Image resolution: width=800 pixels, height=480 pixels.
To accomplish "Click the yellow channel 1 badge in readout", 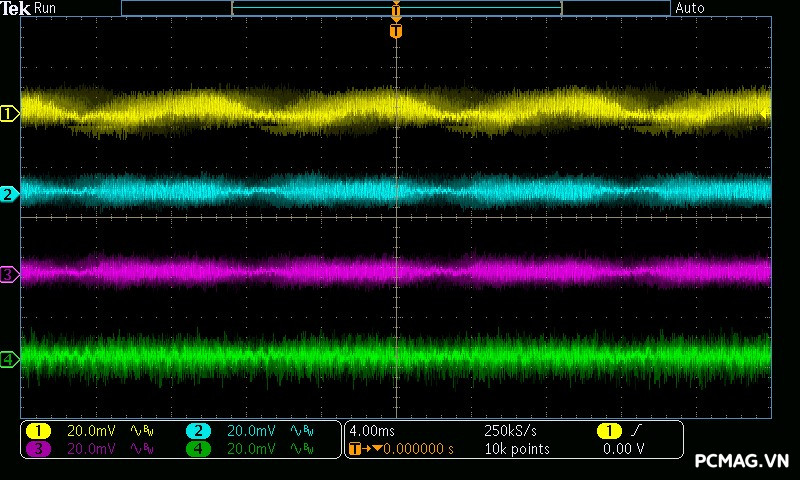I will coord(38,430).
